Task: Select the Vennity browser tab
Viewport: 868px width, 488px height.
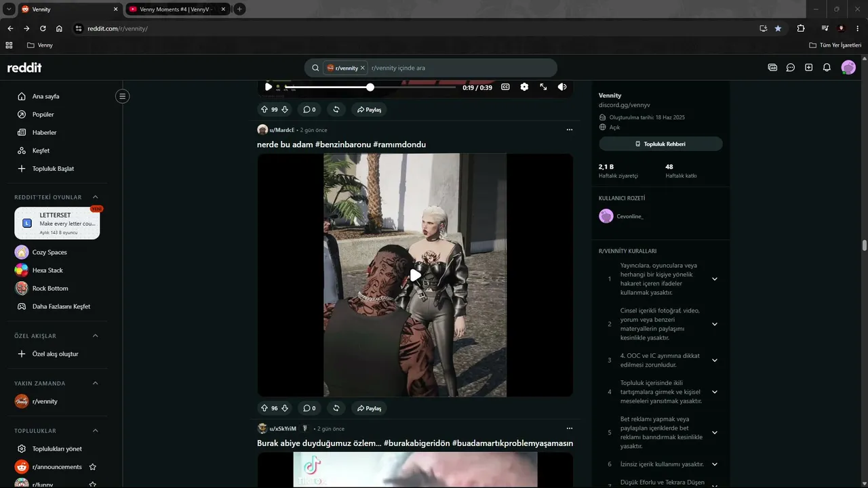Action: [70, 9]
